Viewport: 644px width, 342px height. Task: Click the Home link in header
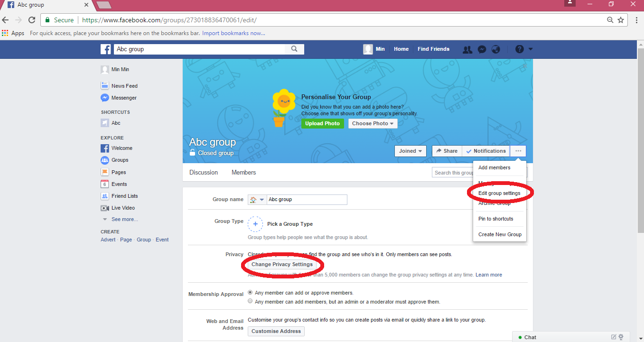[x=401, y=49]
